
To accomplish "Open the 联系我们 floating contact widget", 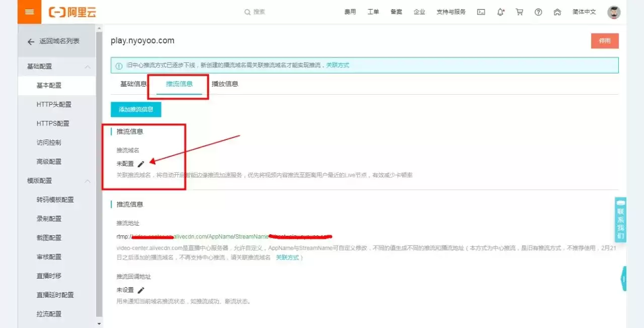I will click(620, 220).
